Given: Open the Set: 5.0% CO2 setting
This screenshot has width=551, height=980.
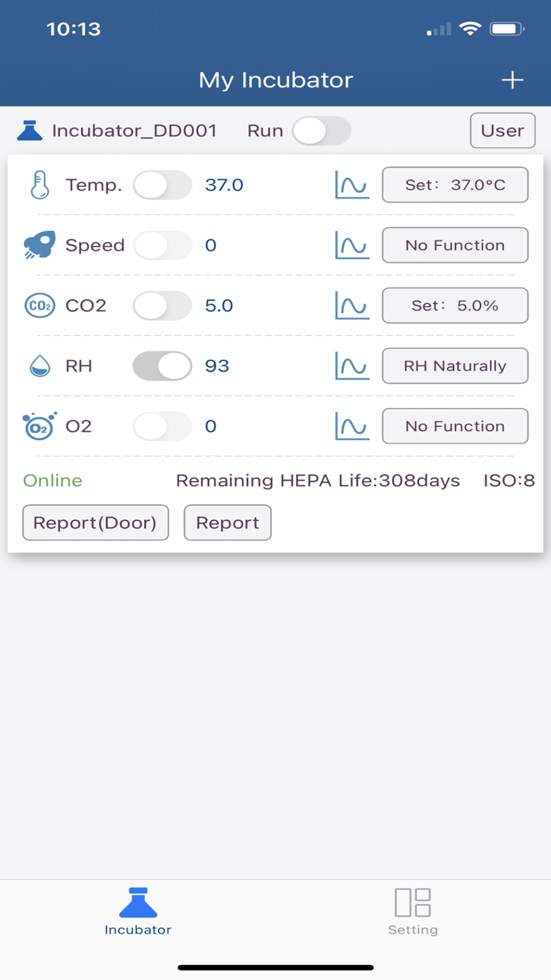Looking at the screenshot, I should (x=455, y=306).
